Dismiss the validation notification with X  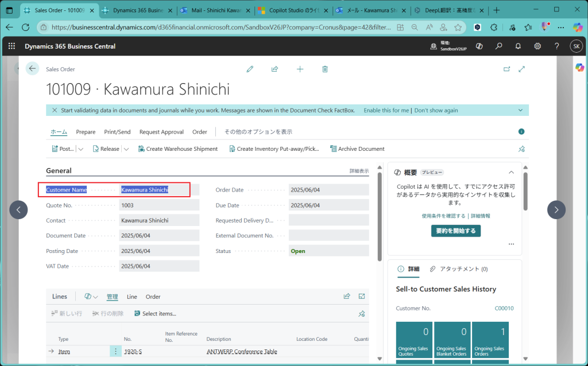[55, 110]
